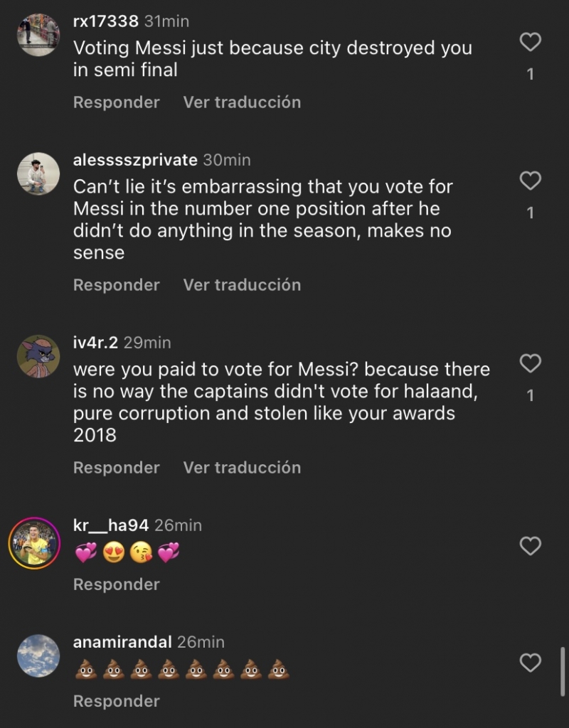Translate rx17338's comment with Ver traducción
Viewport: 569px width, 728px height.
click(x=242, y=102)
